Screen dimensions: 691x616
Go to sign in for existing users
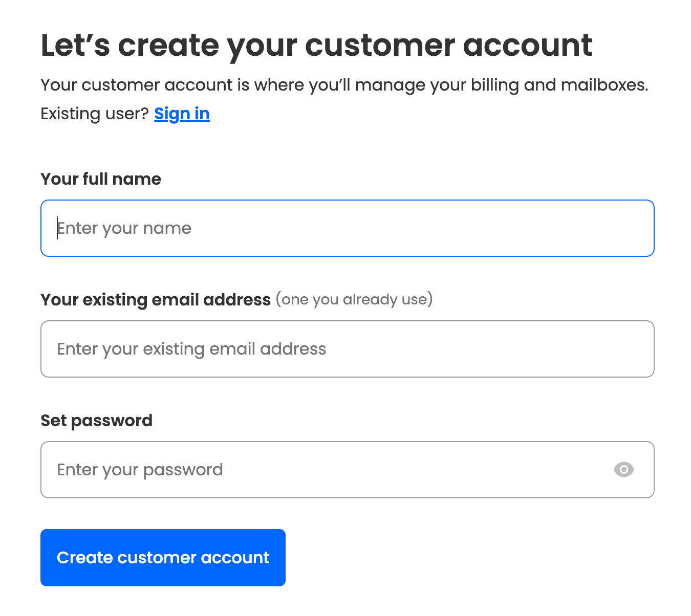point(182,114)
